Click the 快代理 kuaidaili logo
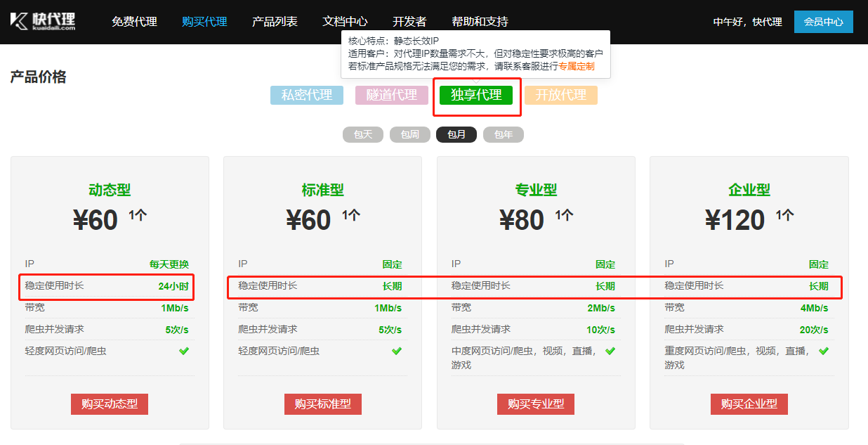This screenshot has width=868, height=445. [x=42, y=21]
